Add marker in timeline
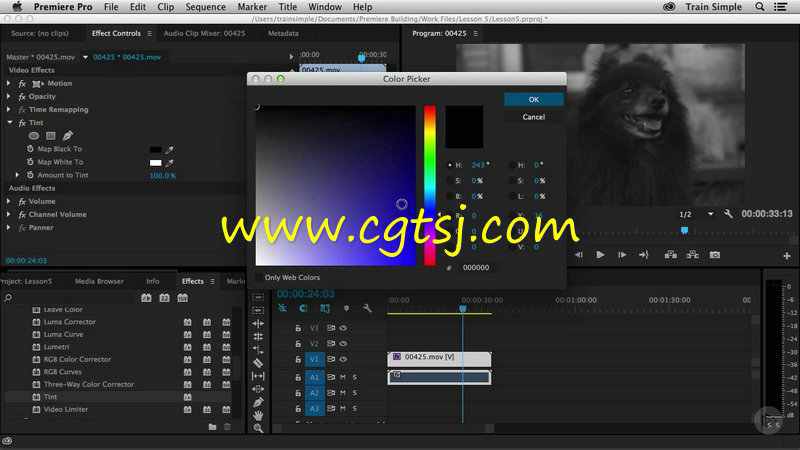 click(x=346, y=308)
